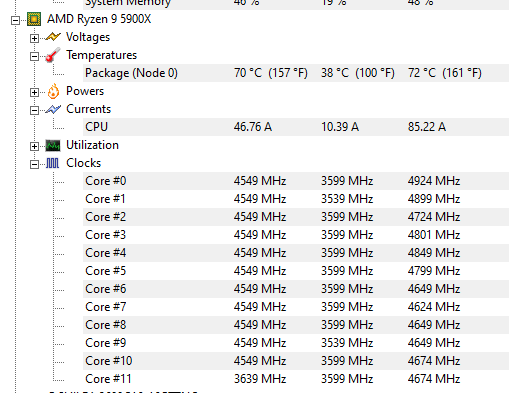Click the Utilization graph icon

(53, 145)
